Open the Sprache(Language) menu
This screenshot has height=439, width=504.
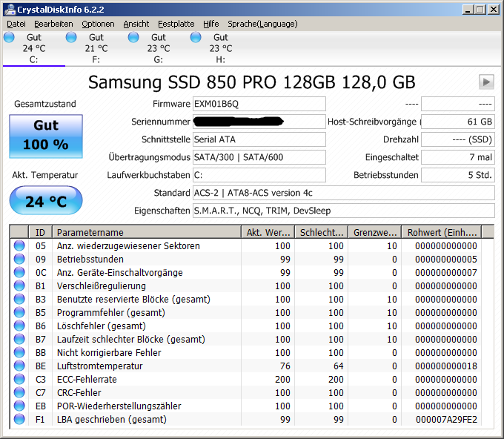point(262,24)
